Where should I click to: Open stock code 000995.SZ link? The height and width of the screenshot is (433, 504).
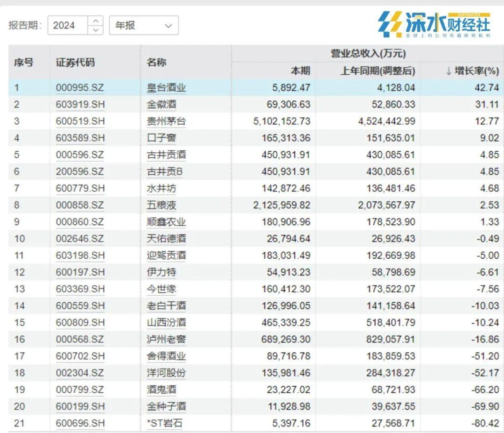(80, 87)
